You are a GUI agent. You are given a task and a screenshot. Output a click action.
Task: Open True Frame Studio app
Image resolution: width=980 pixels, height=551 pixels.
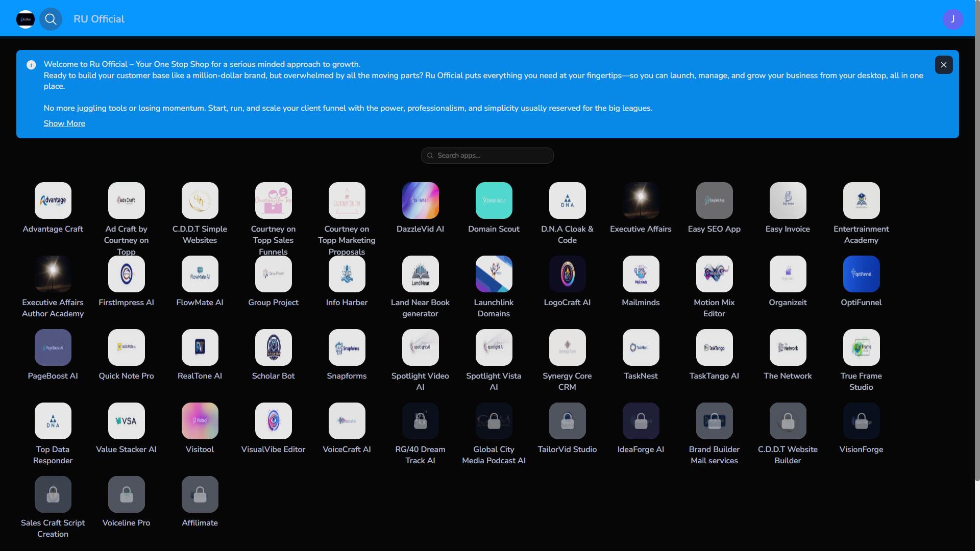861,347
